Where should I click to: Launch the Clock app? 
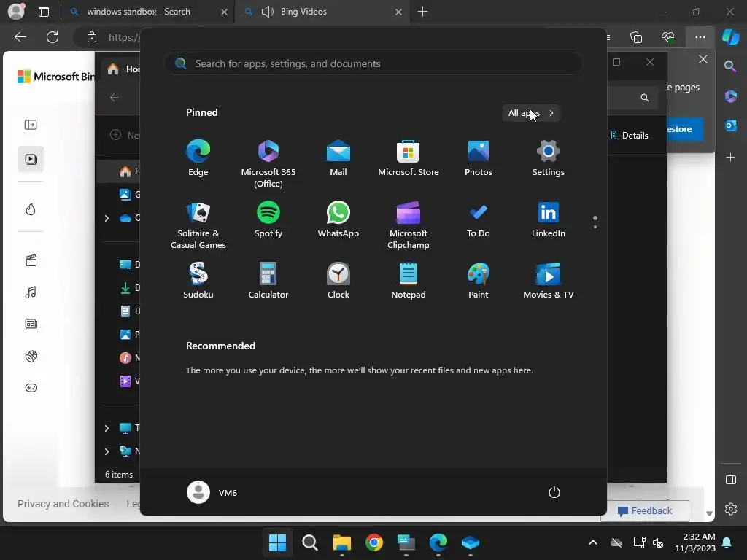point(338,281)
